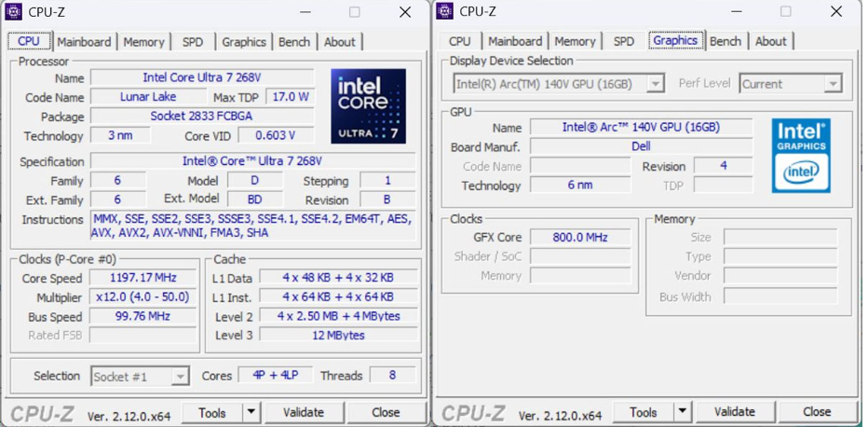Screen dimensions: 868x427
Task: Click Close button in left window
Action: click(x=386, y=413)
